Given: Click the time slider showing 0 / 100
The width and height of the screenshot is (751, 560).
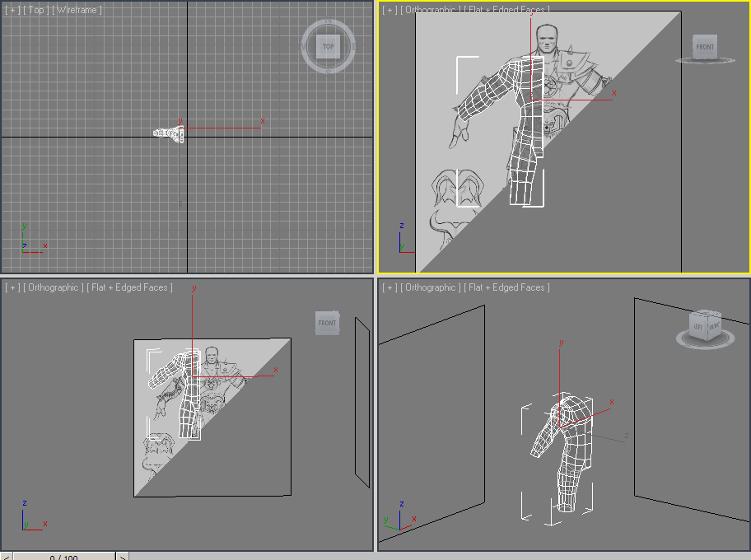Looking at the screenshot, I should click(63, 556).
